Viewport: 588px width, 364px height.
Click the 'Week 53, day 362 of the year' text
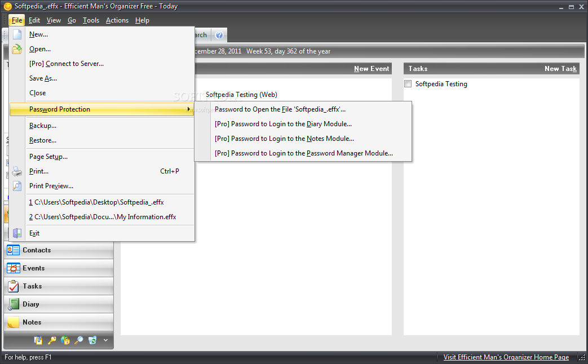coord(289,51)
